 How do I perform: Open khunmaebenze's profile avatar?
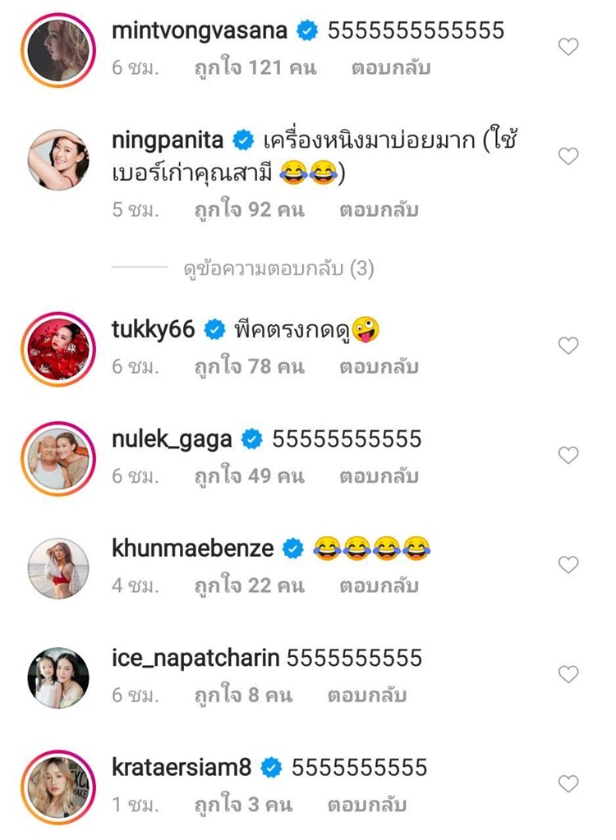(x=58, y=567)
